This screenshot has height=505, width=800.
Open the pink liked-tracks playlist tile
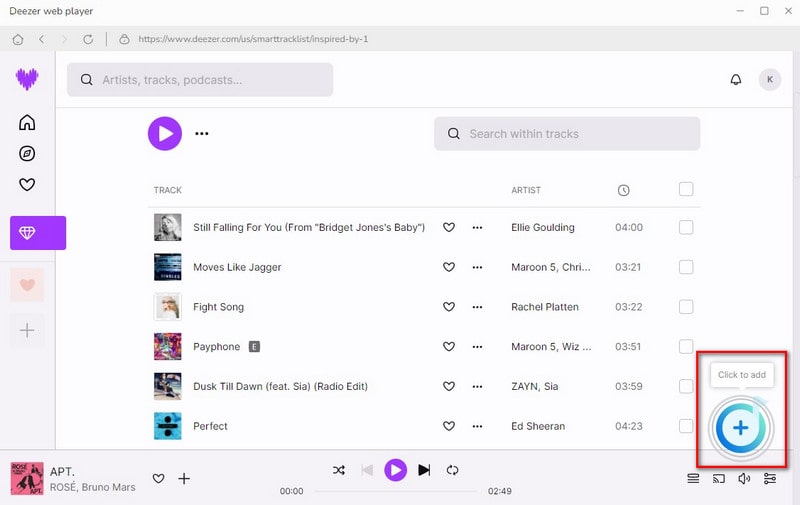click(27, 285)
